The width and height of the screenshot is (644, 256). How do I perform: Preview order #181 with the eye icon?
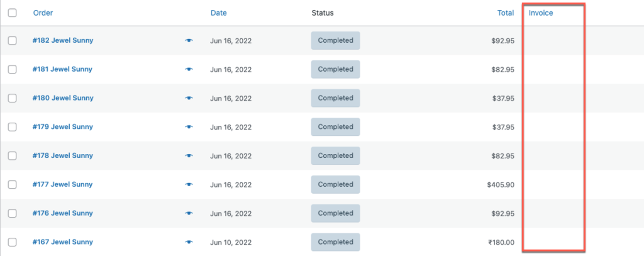click(x=189, y=69)
